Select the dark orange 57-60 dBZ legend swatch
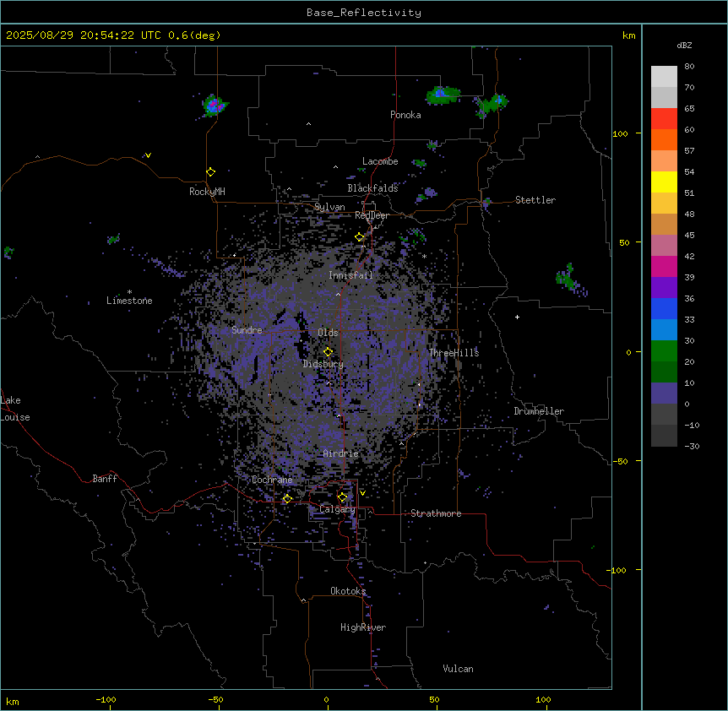 pyautogui.click(x=664, y=139)
